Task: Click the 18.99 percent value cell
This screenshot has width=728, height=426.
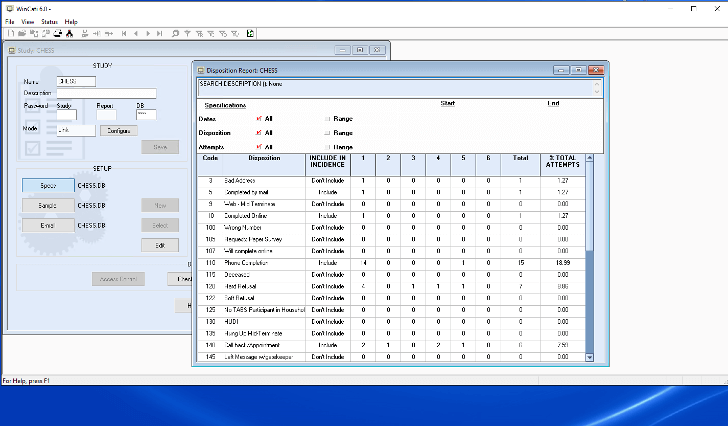Action: click(x=563, y=263)
